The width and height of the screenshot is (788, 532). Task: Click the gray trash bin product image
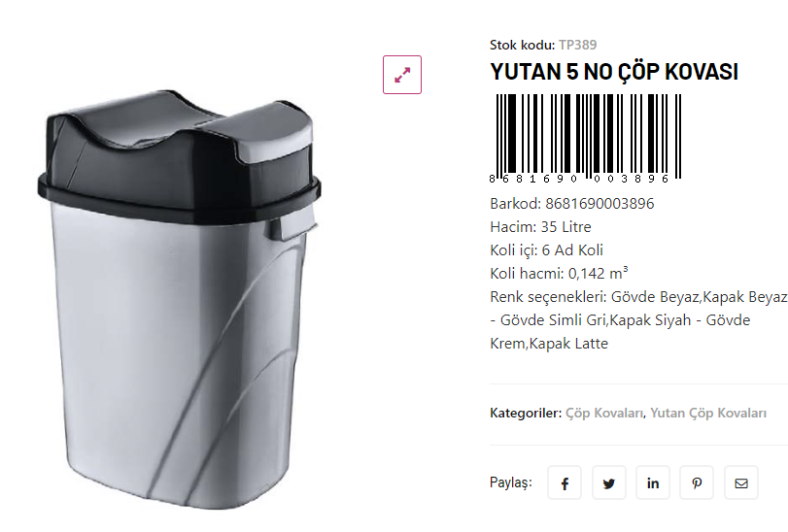[180, 300]
